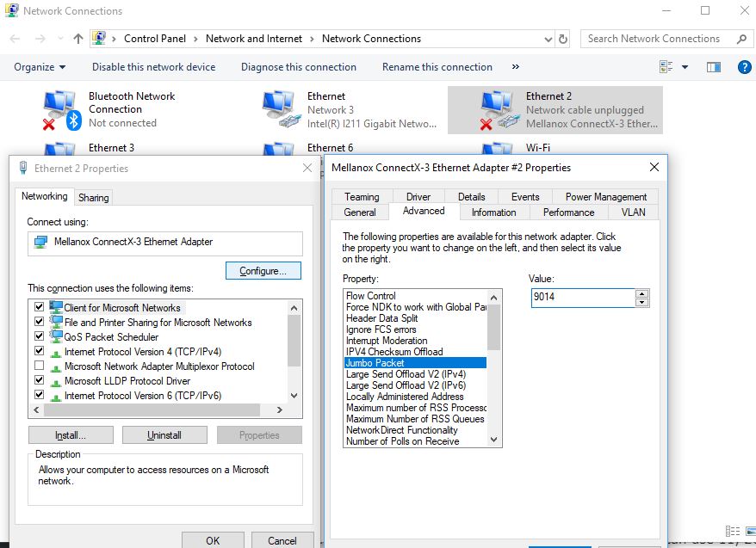756x548 pixels.
Task: Click Disable this network device
Action: pyautogui.click(x=153, y=67)
